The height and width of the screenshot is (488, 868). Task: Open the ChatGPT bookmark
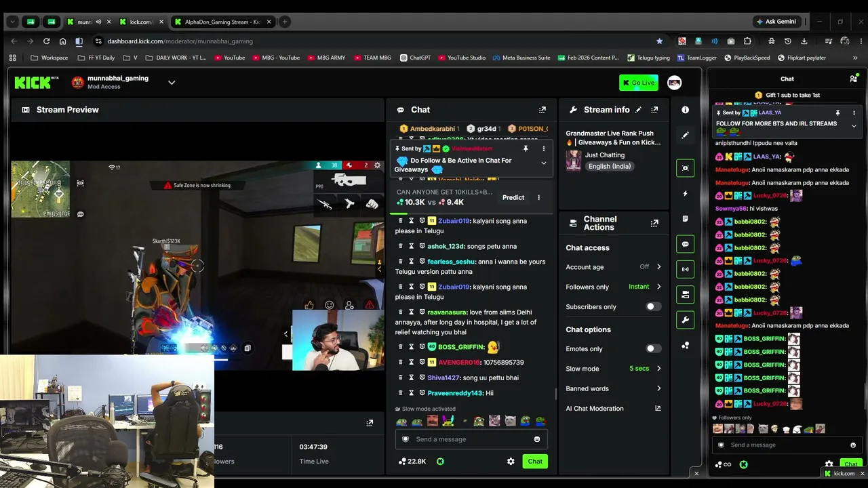coord(415,58)
